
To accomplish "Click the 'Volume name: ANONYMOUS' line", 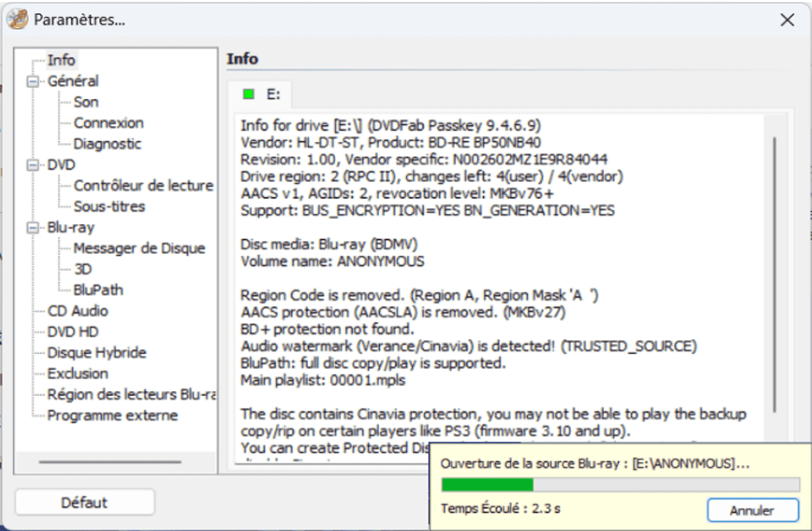I will (x=332, y=261).
